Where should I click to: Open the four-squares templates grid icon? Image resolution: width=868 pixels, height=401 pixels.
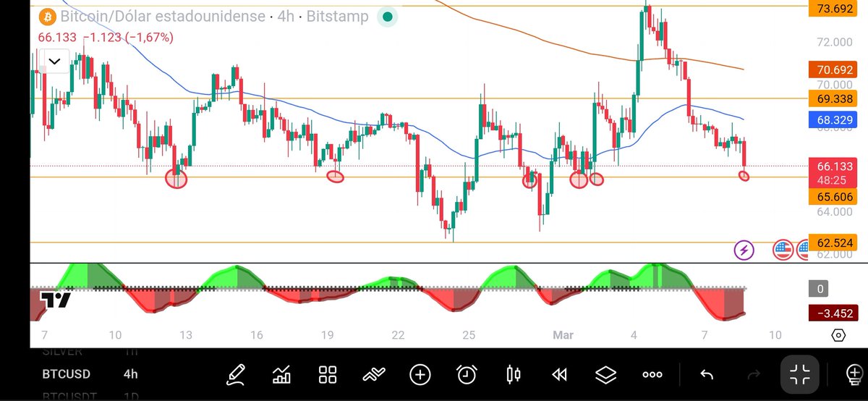click(x=328, y=374)
